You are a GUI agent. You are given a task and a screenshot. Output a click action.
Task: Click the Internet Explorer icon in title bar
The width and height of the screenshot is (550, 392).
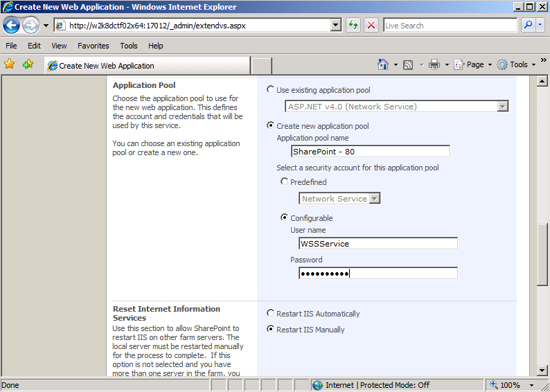coord(8,7)
